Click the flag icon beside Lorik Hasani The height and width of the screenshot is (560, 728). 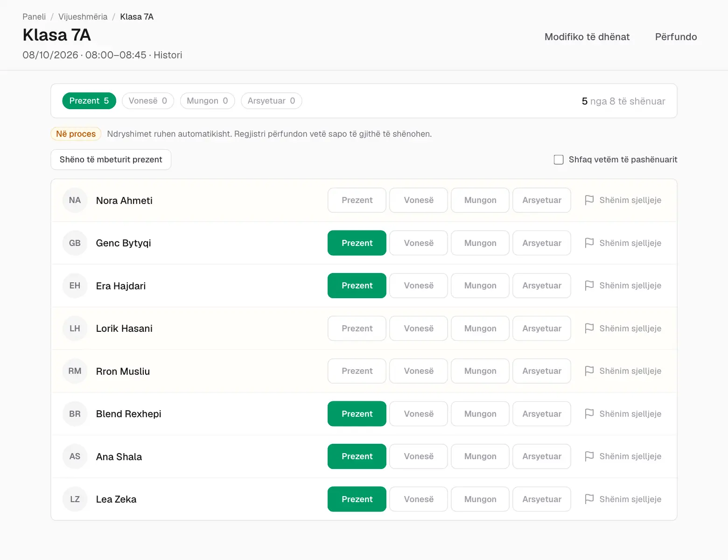pos(589,329)
